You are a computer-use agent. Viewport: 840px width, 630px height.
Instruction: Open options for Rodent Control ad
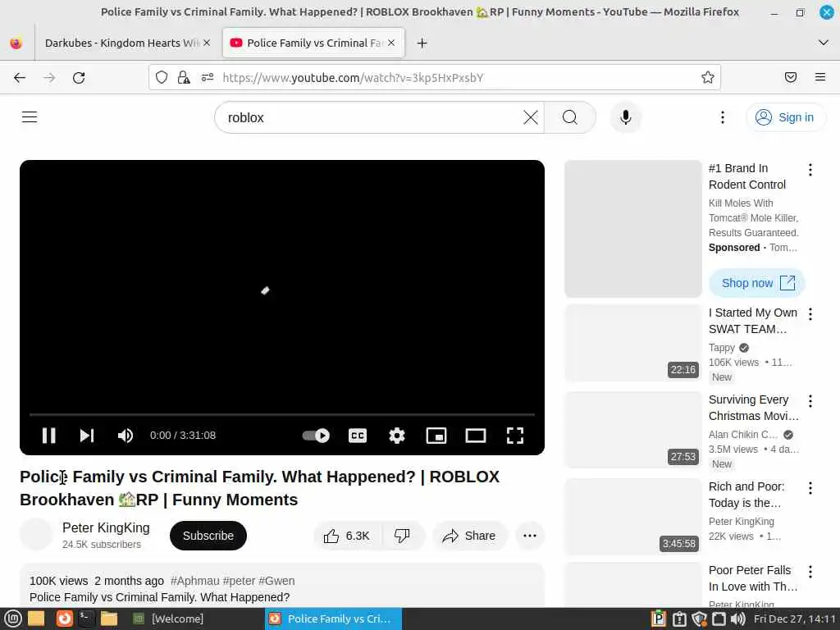[810, 170]
